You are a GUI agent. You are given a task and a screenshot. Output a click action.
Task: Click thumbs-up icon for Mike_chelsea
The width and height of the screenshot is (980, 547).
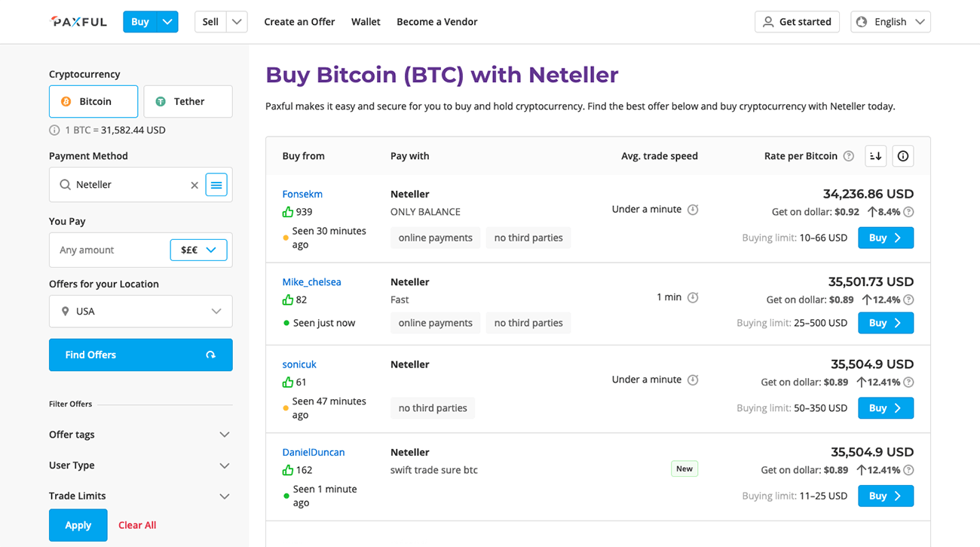click(288, 300)
